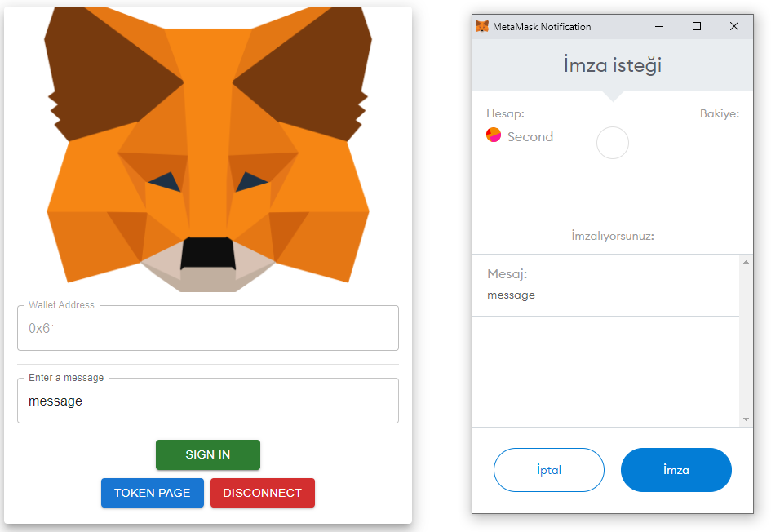Click the large MetaMask fox logo
This screenshot has width=771, height=532.
(208, 147)
